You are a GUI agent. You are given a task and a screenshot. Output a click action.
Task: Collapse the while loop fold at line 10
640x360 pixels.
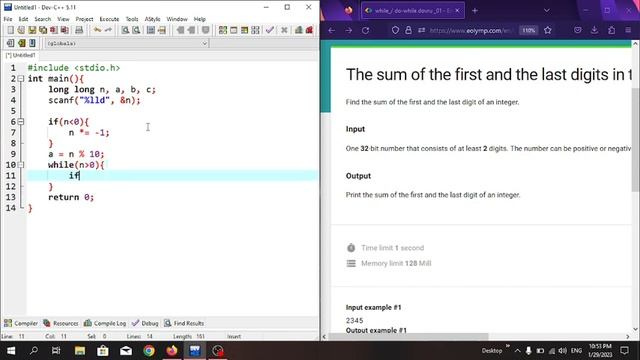pyautogui.click(x=20, y=165)
